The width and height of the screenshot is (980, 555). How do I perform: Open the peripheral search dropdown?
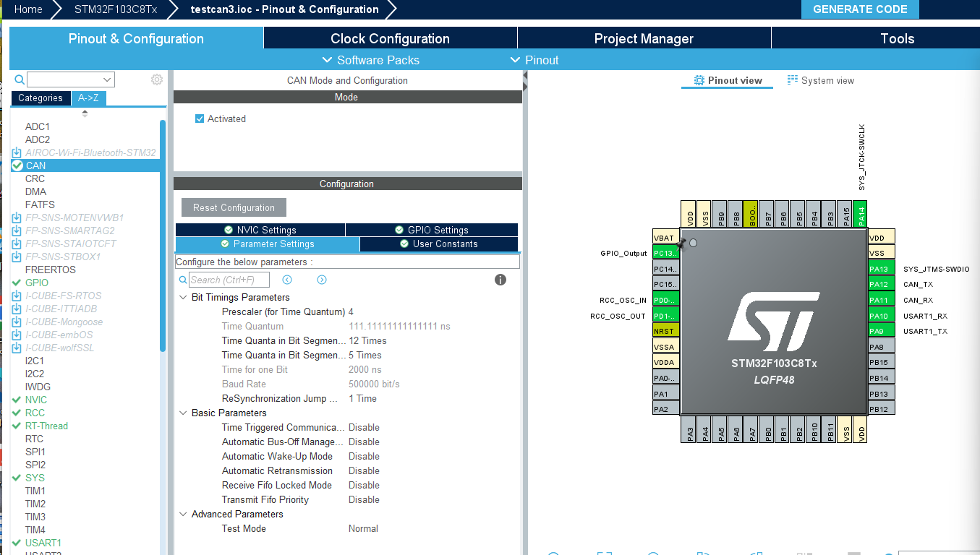pos(108,79)
